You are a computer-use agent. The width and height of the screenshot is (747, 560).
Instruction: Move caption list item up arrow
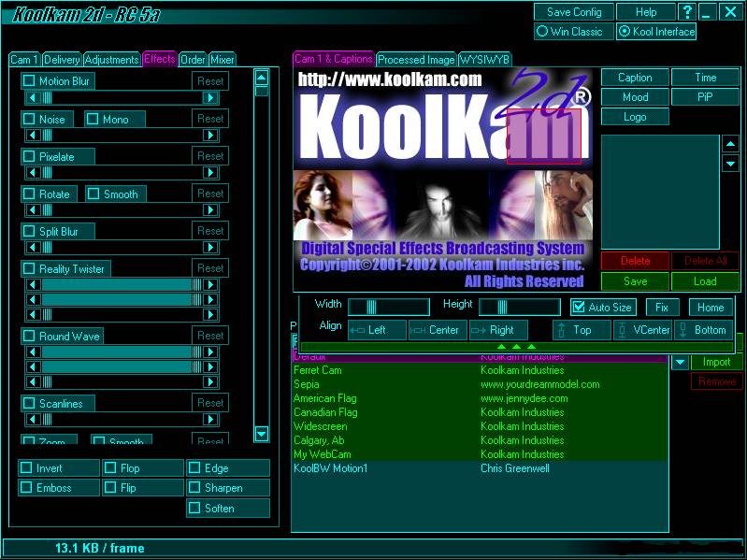coord(730,144)
